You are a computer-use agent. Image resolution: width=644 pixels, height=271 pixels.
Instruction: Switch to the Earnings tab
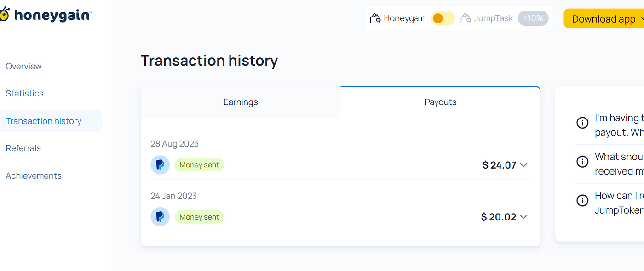point(241,102)
